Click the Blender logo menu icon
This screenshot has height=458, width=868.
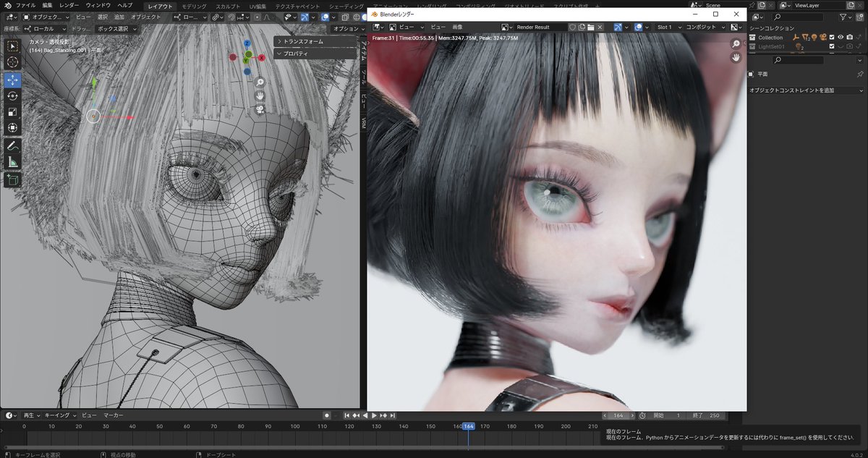(7, 5)
